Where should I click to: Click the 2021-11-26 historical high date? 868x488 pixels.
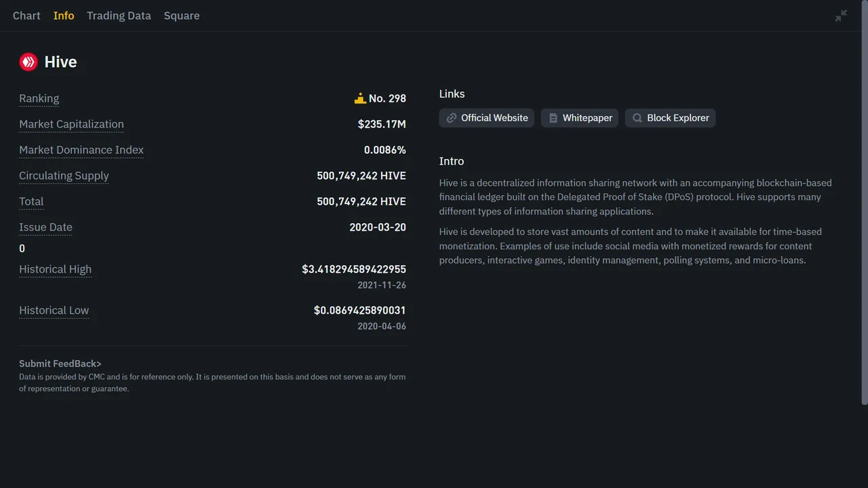(x=382, y=285)
